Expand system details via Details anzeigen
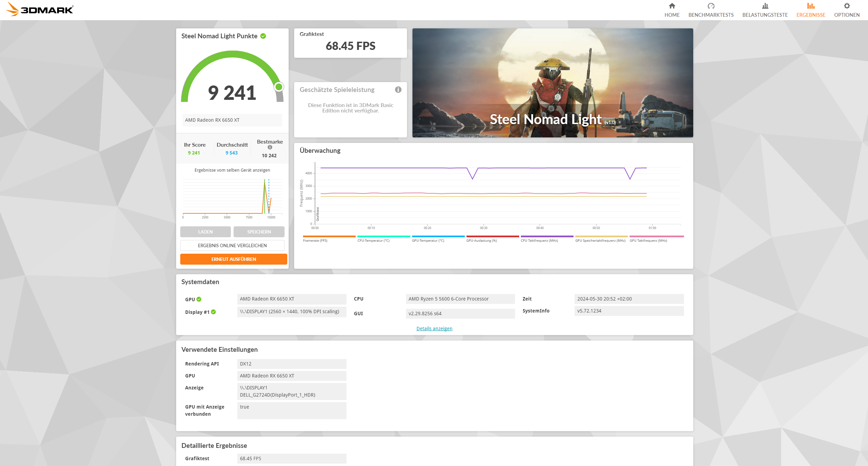The width and height of the screenshot is (868, 466). tap(434, 329)
